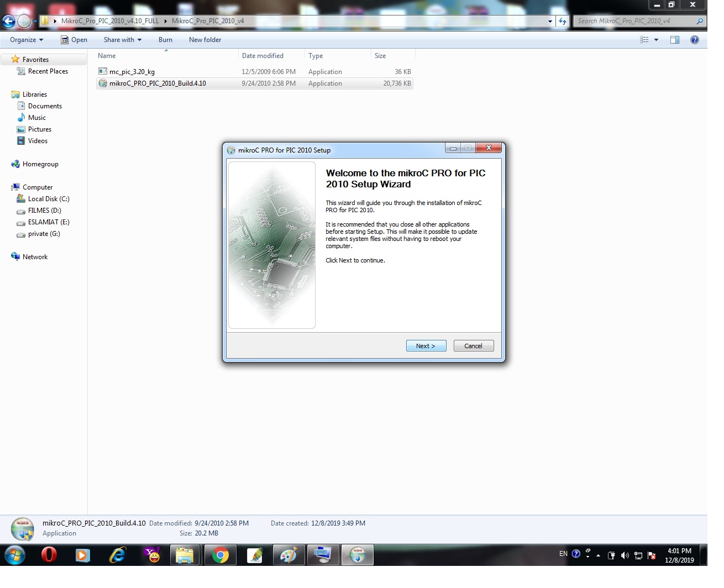The width and height of the screenshot is (724, 588).
Task: Launch Opera from the taskbar
Action: tap(49, 555)
